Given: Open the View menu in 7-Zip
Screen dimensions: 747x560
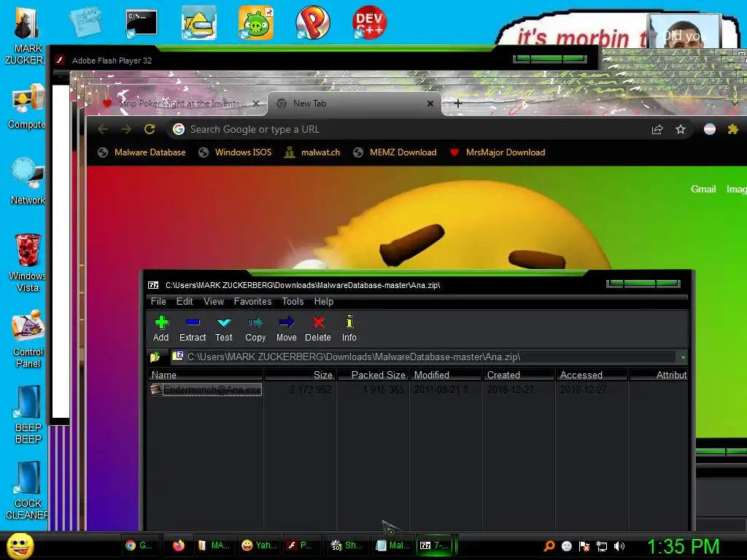Looking at the screenshot, I should click(214, 301).
